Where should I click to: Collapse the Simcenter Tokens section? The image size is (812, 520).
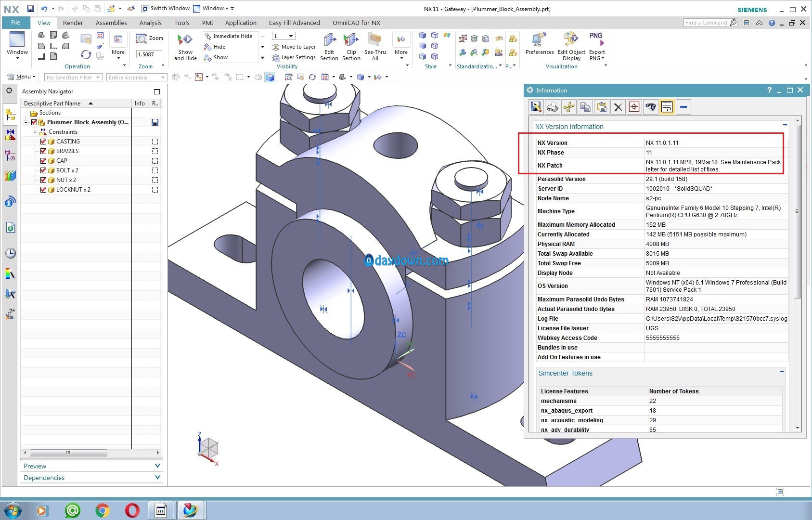coord(782,372)
